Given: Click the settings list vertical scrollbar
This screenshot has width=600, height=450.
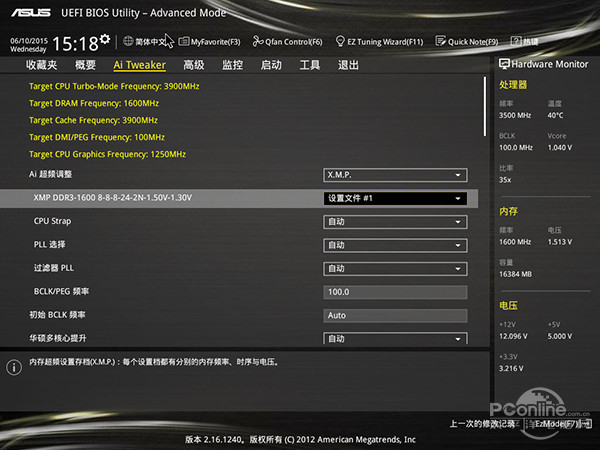Looking at the screenshot, I should (485, 106).
